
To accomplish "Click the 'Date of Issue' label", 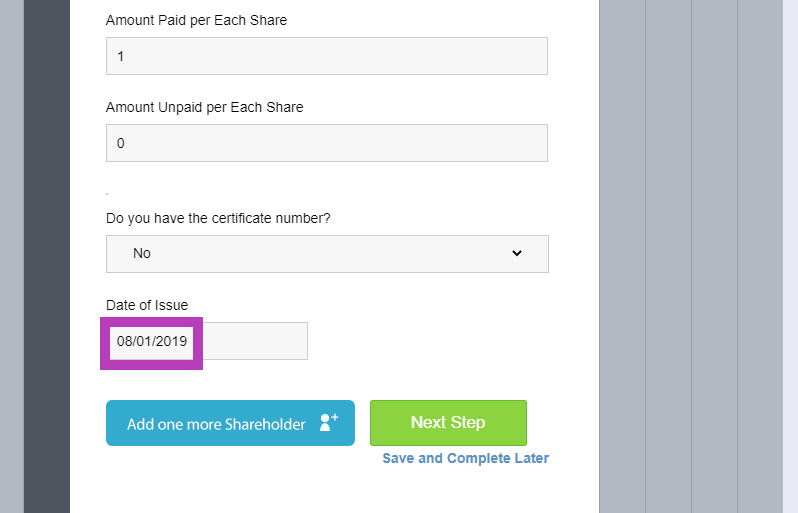I will (147, 305).
